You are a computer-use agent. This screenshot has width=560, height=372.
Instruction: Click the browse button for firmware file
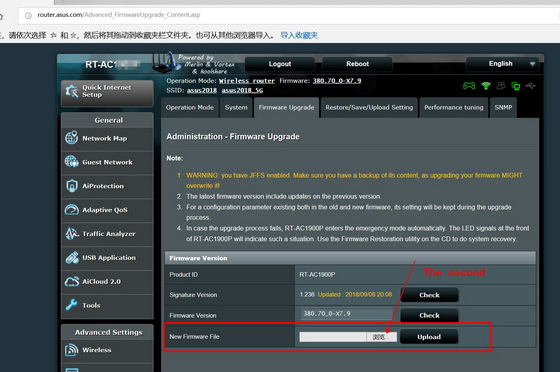click(x=381, y=337)
